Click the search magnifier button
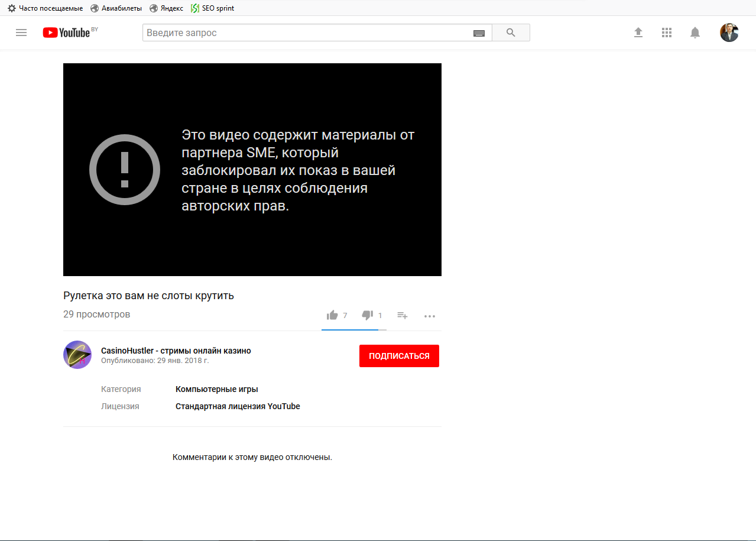The image size is (756, 541). click(511, 33)
